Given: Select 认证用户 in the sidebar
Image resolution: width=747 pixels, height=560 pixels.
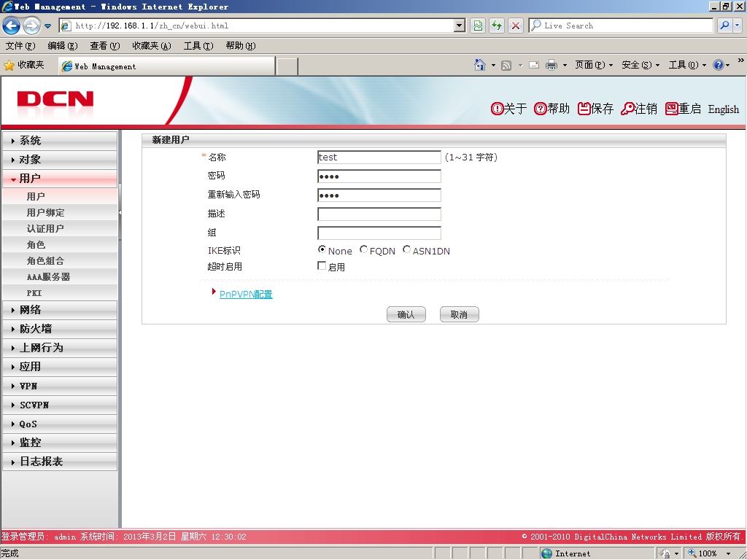Looking at the screenshot, I should [x=46, y=228].
